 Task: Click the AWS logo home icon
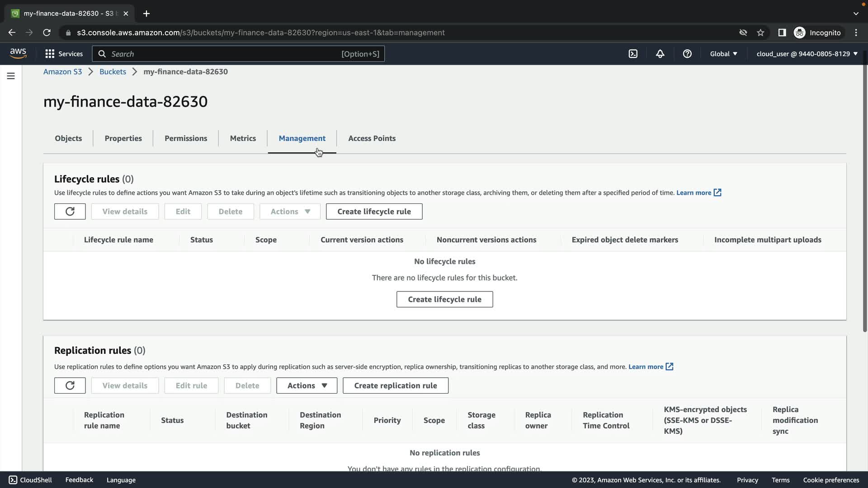click(x=18, y=53)
